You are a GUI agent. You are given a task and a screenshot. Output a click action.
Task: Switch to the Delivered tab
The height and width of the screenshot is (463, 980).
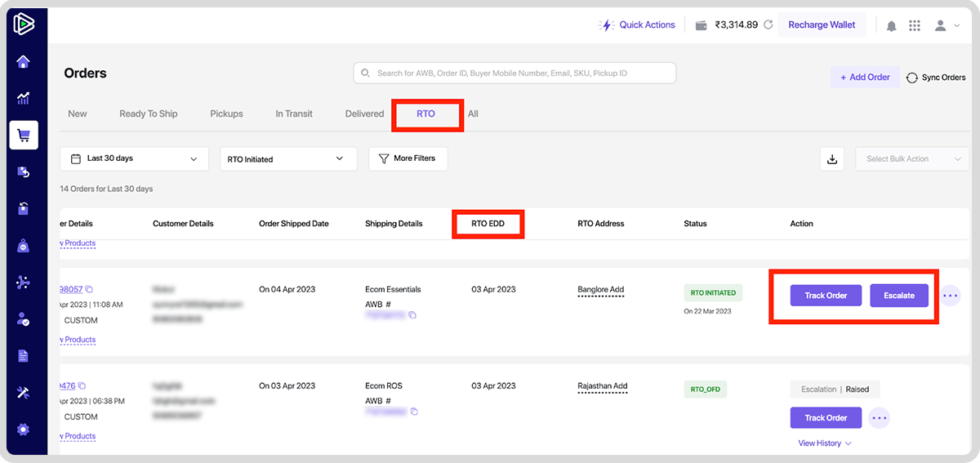364,114
